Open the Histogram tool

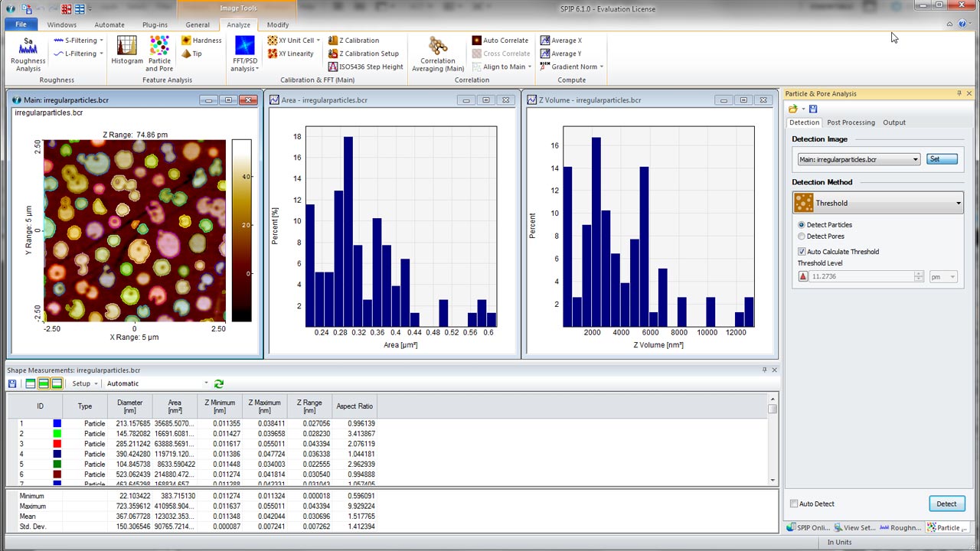tap(127, 51)
